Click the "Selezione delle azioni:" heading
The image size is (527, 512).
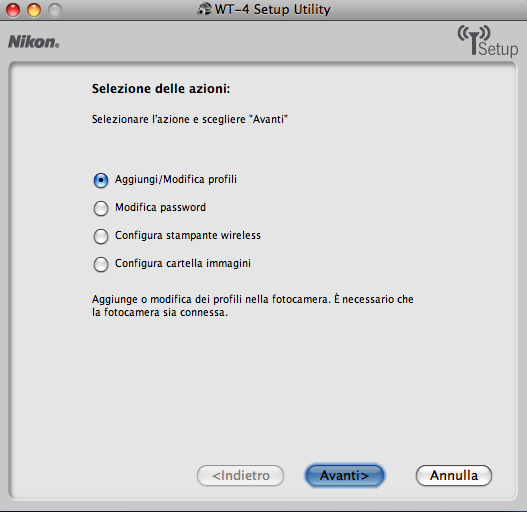pyautogui.click(x=161, y=89)
